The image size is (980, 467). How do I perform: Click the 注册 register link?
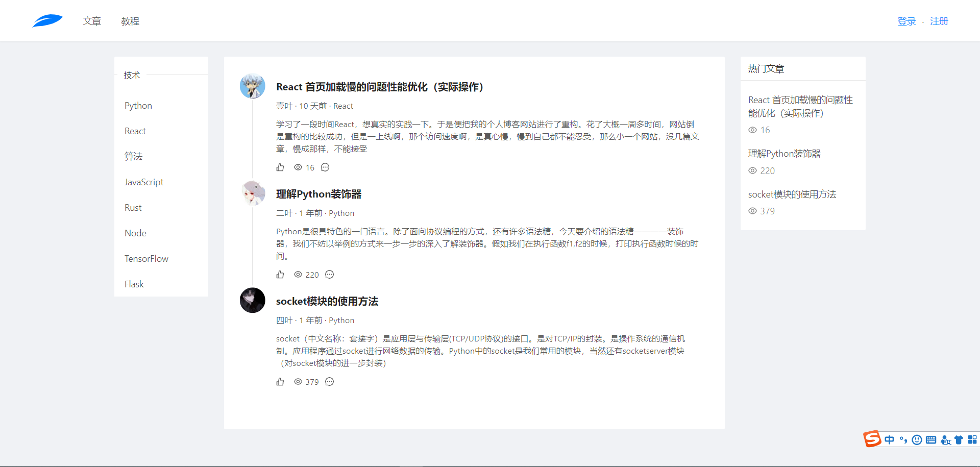point(939,21)
